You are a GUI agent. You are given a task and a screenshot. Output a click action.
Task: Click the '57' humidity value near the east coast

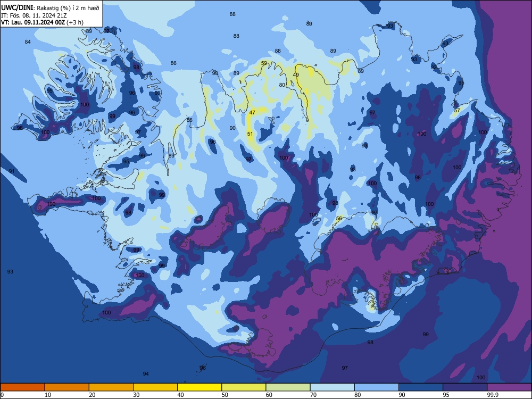point(457,110)
